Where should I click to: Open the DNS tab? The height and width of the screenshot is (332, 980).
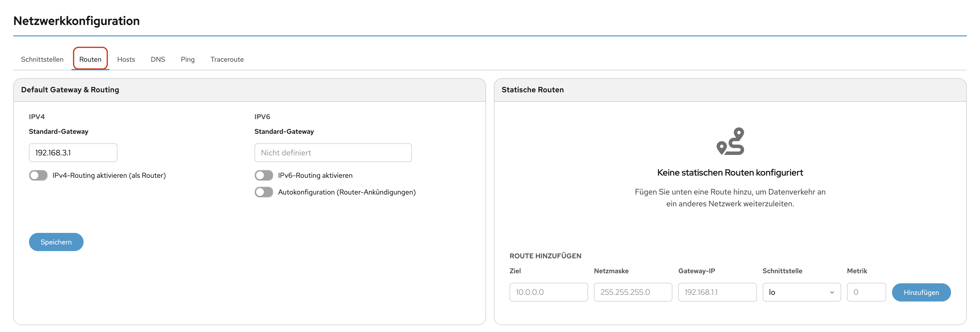(158, 60)
